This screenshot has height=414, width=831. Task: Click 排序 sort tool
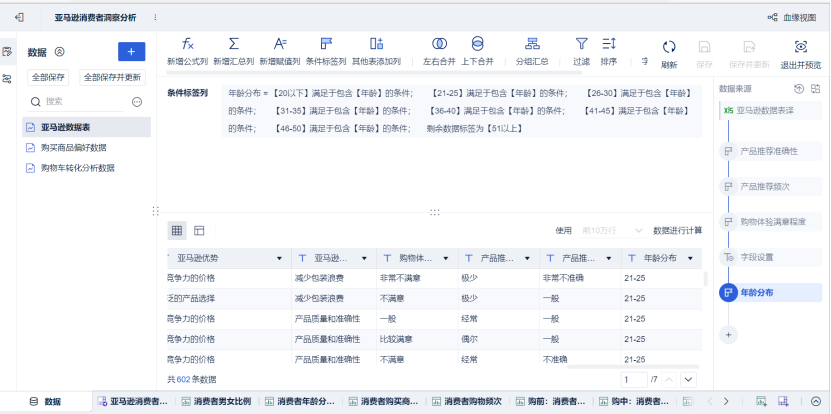pyautogui.click(x=608, y=52)
